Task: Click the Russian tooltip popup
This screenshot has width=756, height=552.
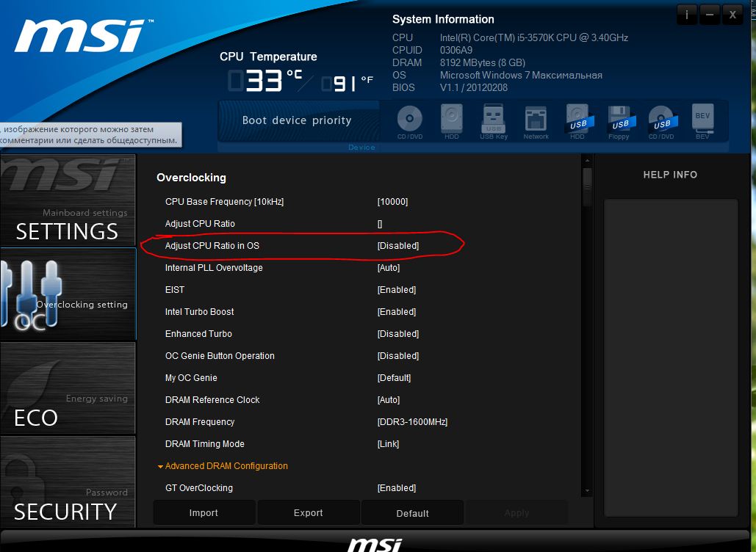Action: point(90,135)
